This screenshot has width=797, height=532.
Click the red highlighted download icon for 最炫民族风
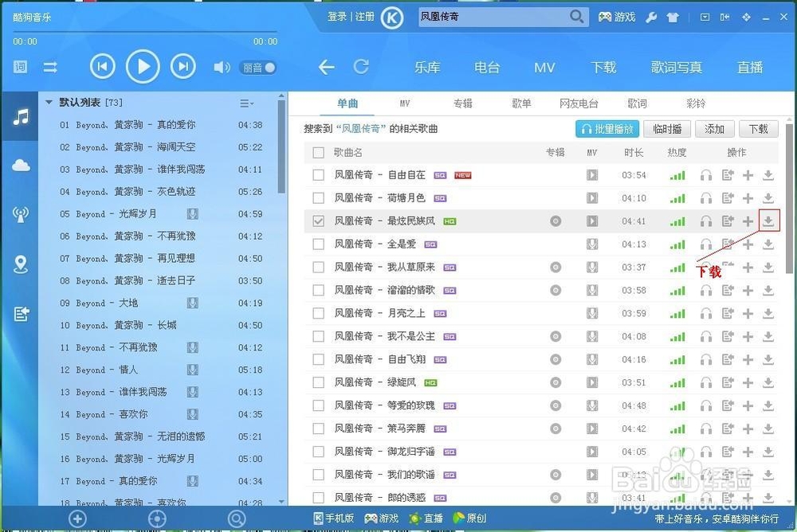(768, 221)
